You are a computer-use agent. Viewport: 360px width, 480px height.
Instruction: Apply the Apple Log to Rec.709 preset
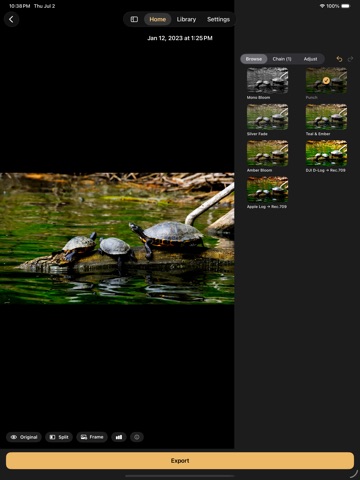pyautogui.click(x=267, y=189)
